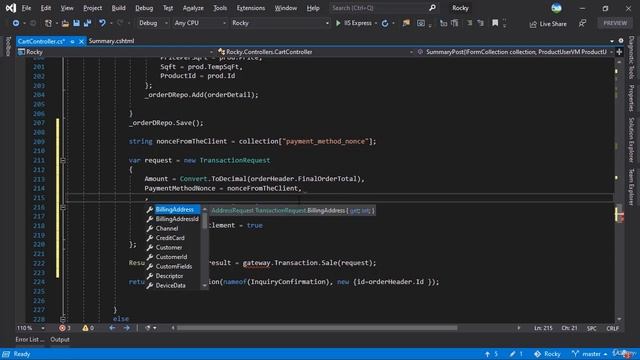The height and width of the screenshot is (360, 640).
Task: Open the Toolbox side panel
Action: 8,46
